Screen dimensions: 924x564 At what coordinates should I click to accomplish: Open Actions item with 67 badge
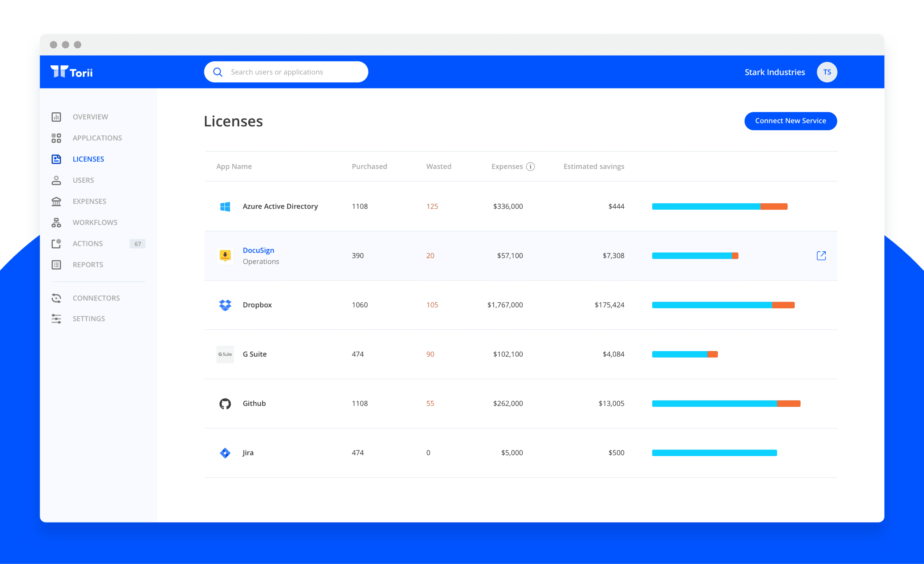[88, 244]
